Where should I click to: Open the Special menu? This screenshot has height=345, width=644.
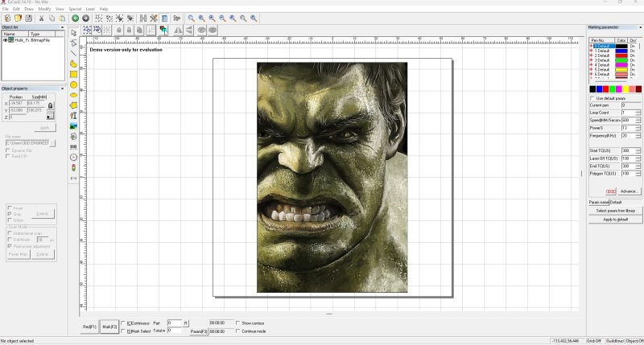[75, 9]
